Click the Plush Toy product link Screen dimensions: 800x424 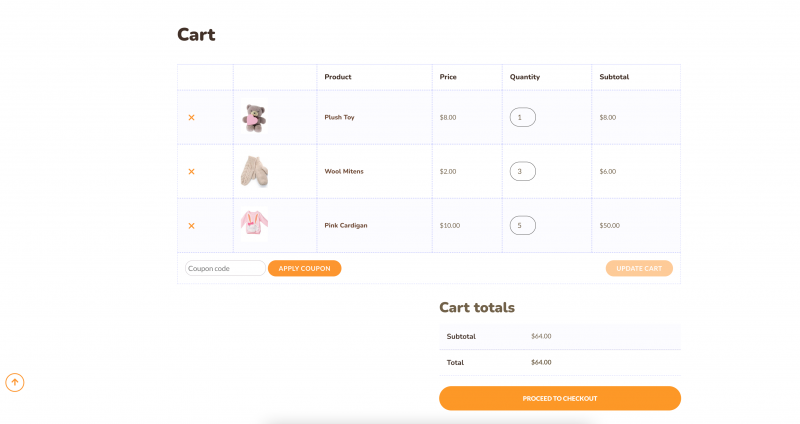pos(339,117)
